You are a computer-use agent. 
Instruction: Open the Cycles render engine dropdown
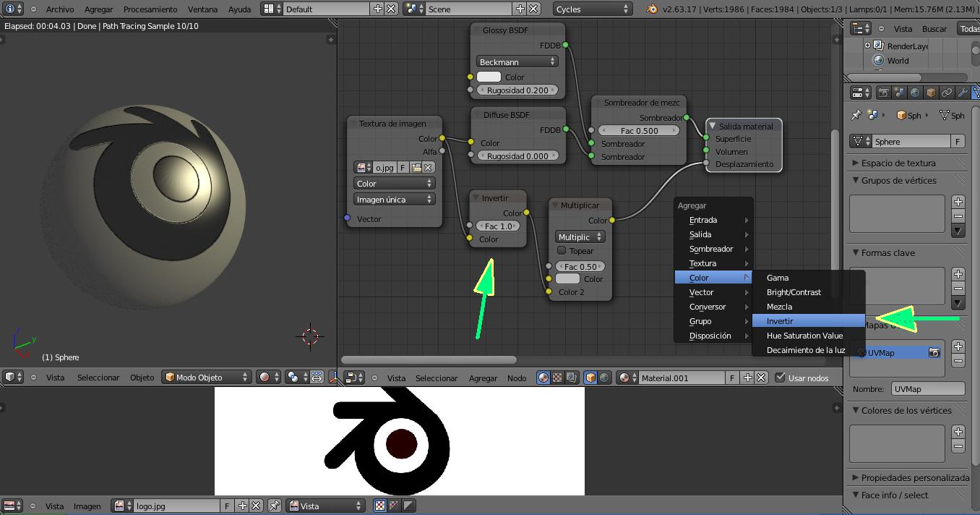pyautogui.click(x=593, y=9)
